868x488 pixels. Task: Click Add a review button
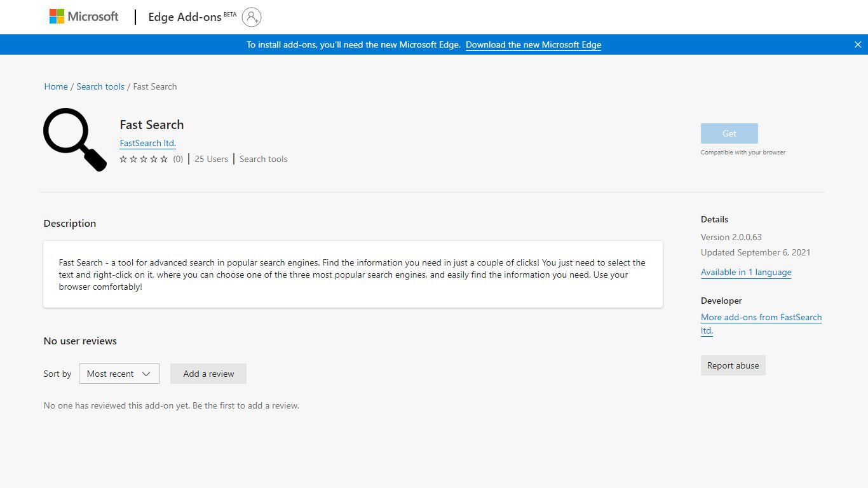[208, 374]
